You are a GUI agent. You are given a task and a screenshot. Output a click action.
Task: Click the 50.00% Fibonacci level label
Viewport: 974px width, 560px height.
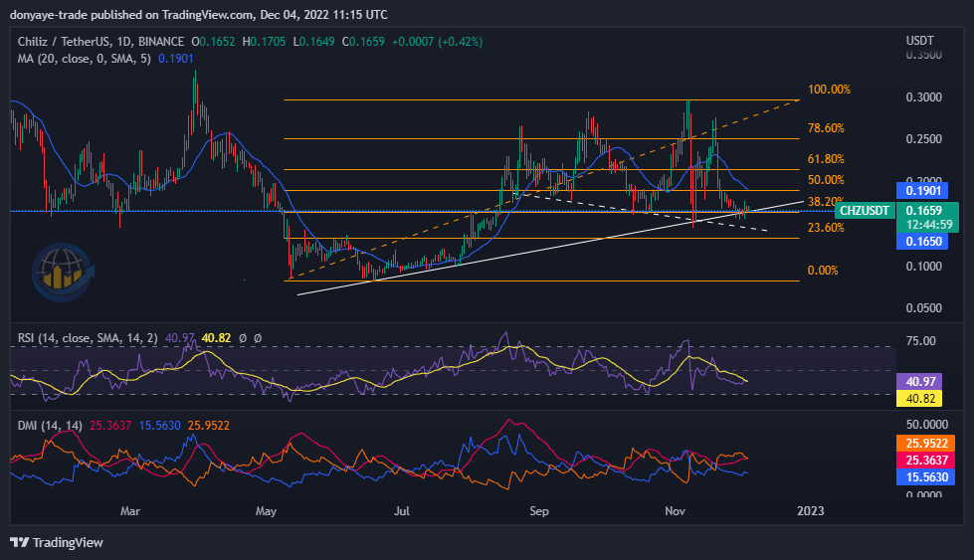pyautogui.click(x=826, y=180)
